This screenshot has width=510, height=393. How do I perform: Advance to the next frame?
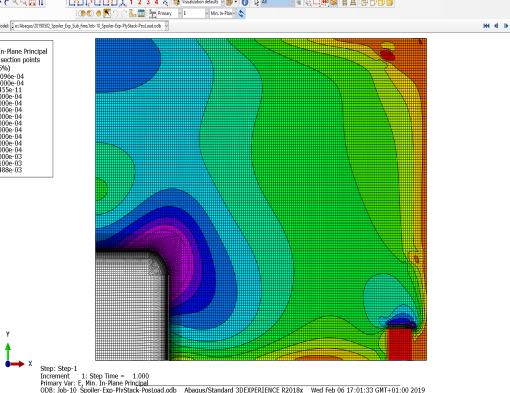coord(506,26)
